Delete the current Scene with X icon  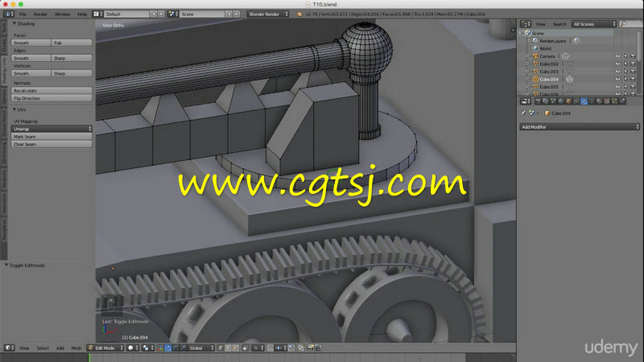tap(237, 14)
